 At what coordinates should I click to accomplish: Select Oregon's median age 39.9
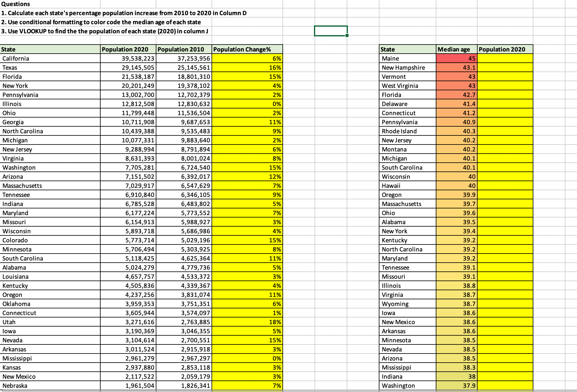coord(457,194)
